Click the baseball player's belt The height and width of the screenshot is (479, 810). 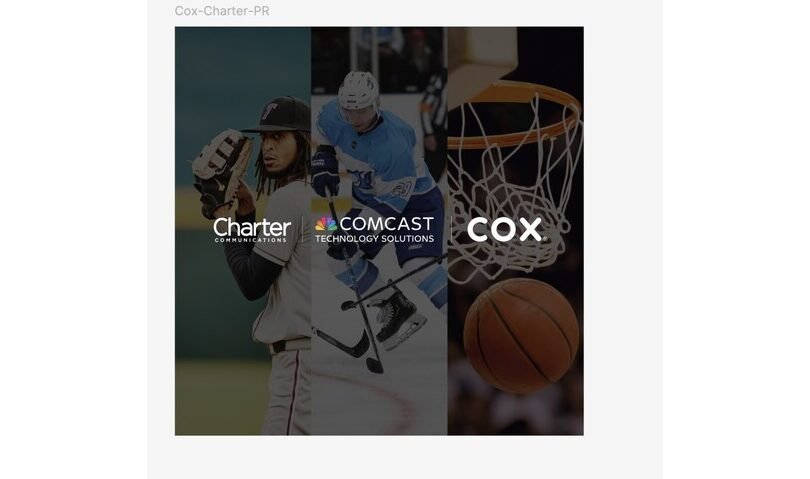[x=289, y=345]
